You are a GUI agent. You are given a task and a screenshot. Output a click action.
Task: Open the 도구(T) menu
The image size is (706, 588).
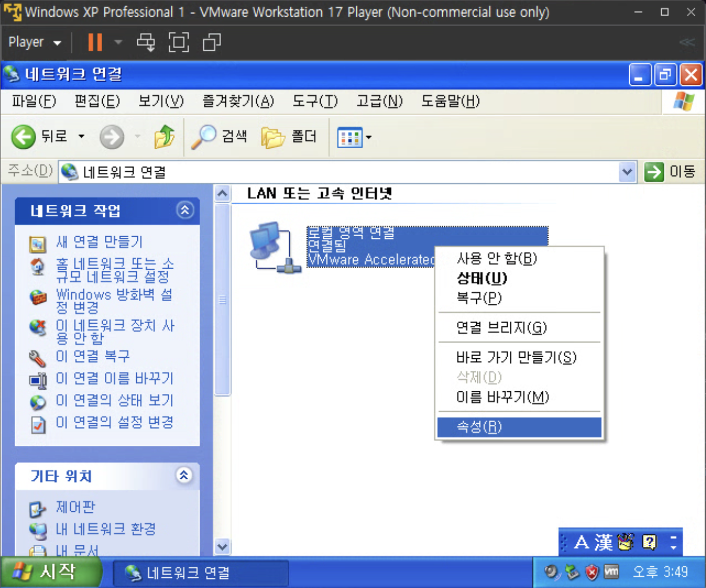click(x=315, y=101)
